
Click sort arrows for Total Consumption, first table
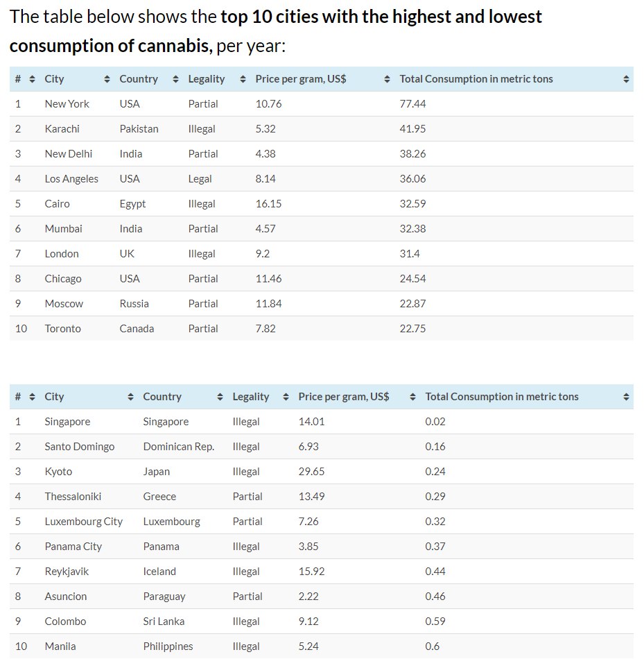pos(626,79)
